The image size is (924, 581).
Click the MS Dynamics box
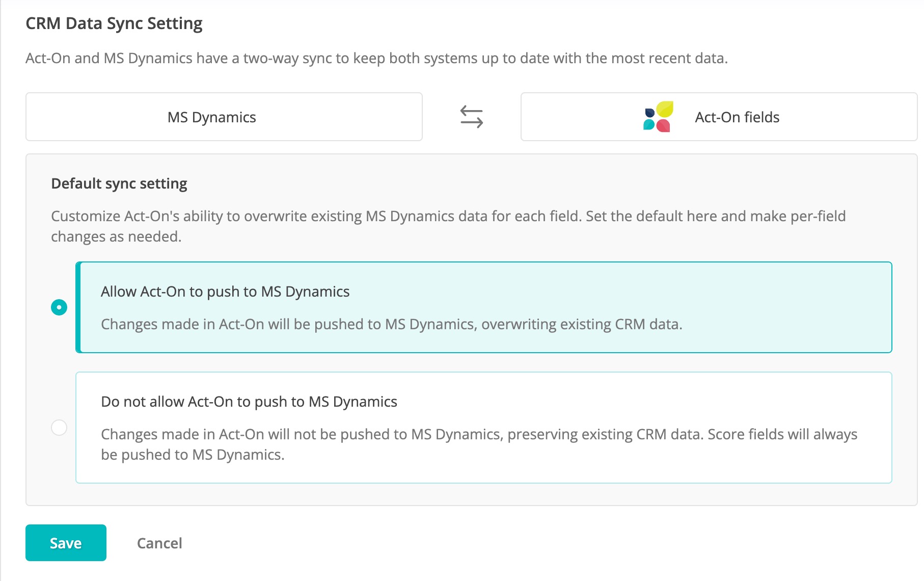[x=224, y=117]
